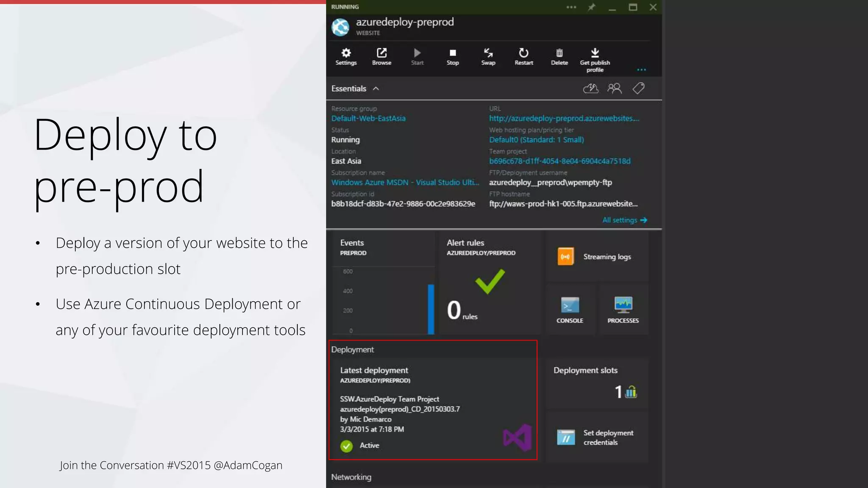868x488 pixels.
Task: Open the Streaming logs tile
Action: click(597, 257)
